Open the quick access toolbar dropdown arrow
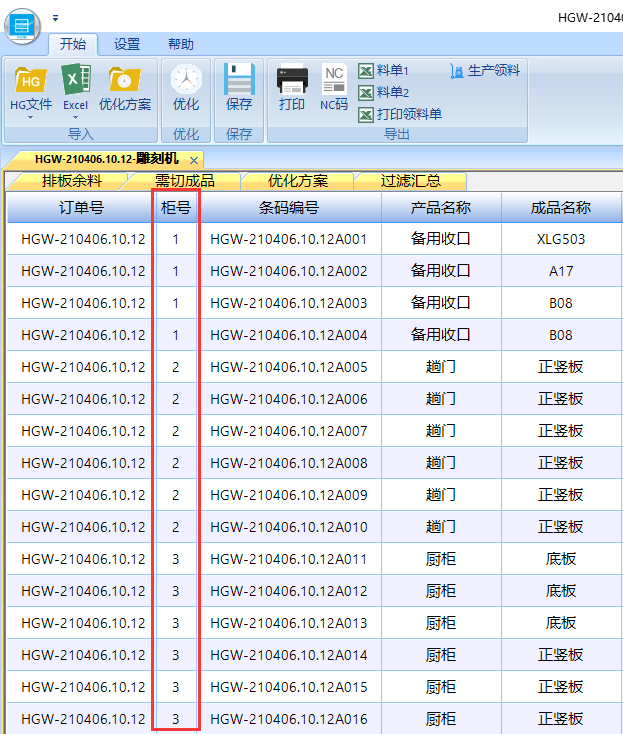 (55, 18)
